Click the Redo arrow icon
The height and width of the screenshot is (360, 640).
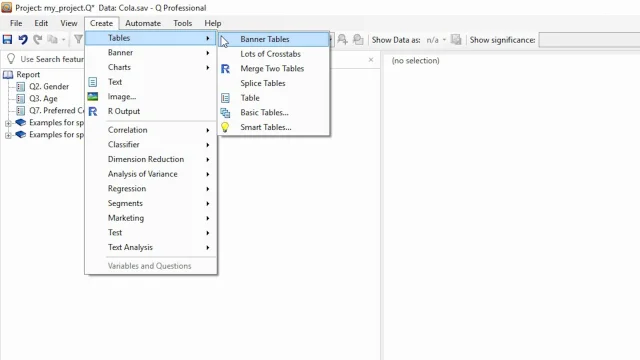point(38,39)
